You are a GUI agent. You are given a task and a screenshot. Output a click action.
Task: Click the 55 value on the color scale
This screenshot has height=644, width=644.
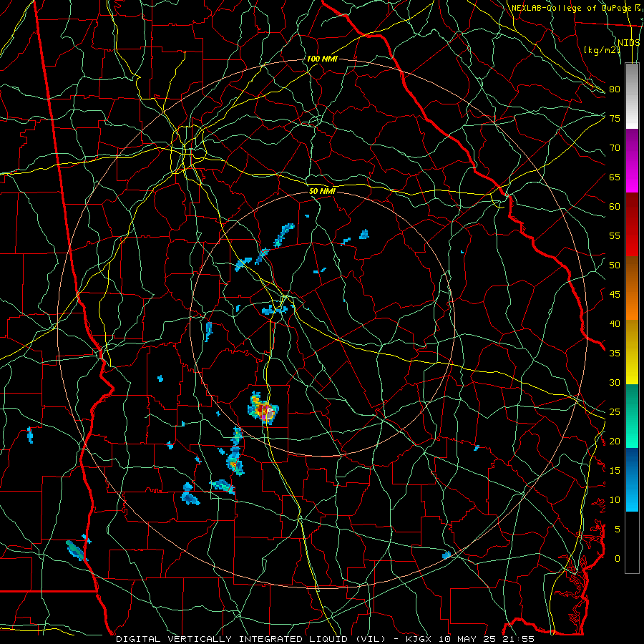click(x=615, y=235)
